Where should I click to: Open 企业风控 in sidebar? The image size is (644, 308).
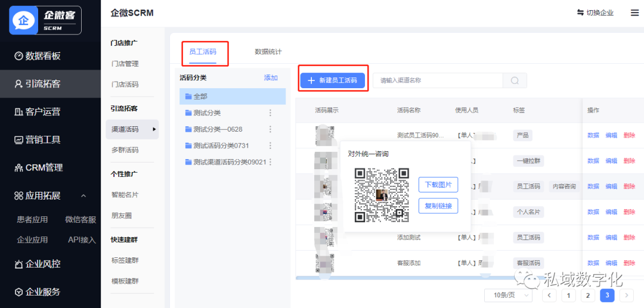tap(38, 264)
